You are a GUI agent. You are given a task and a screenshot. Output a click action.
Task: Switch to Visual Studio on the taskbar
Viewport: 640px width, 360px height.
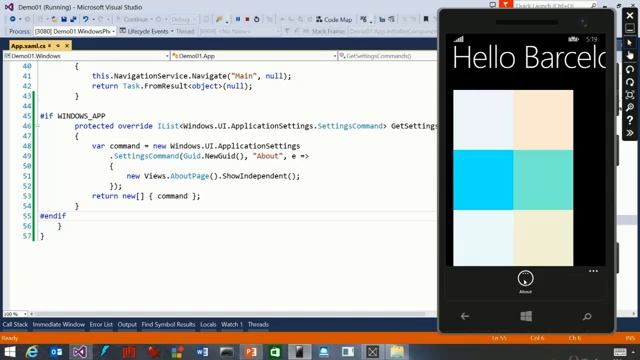(x=80, y=352)
